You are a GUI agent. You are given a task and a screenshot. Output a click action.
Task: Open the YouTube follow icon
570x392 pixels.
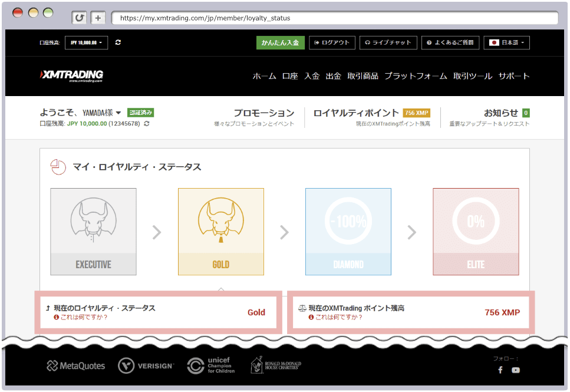515,370
